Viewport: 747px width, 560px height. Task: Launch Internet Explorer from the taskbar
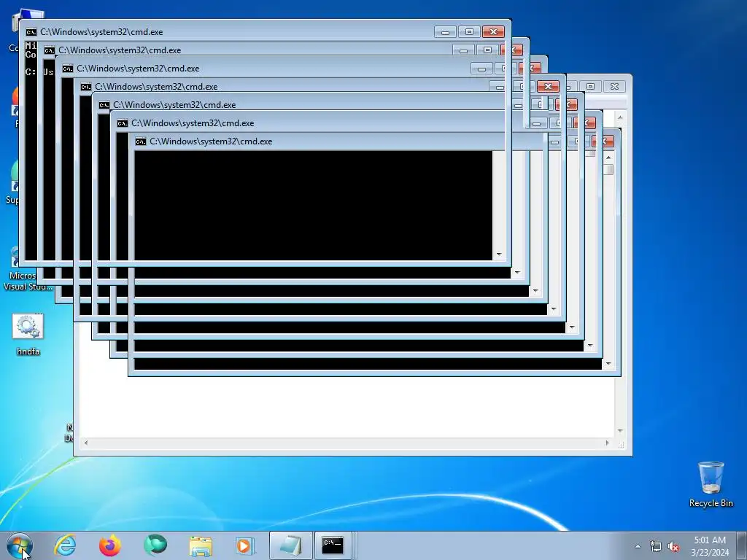(x=65, y=545)
